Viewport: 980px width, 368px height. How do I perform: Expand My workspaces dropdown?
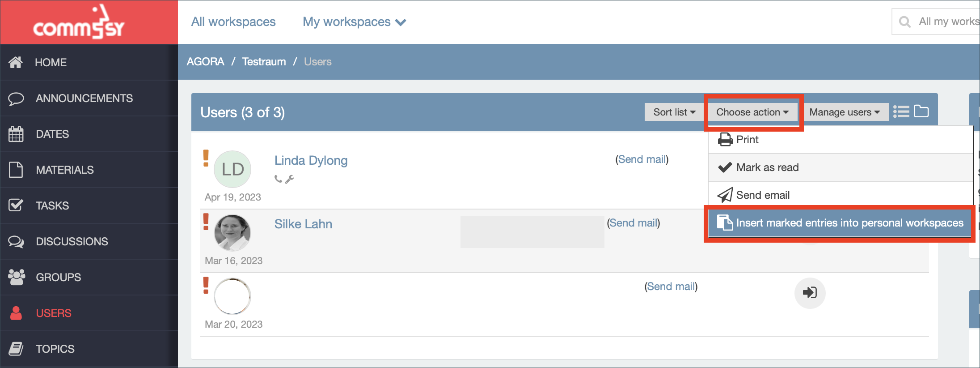(x=354, y=21)
